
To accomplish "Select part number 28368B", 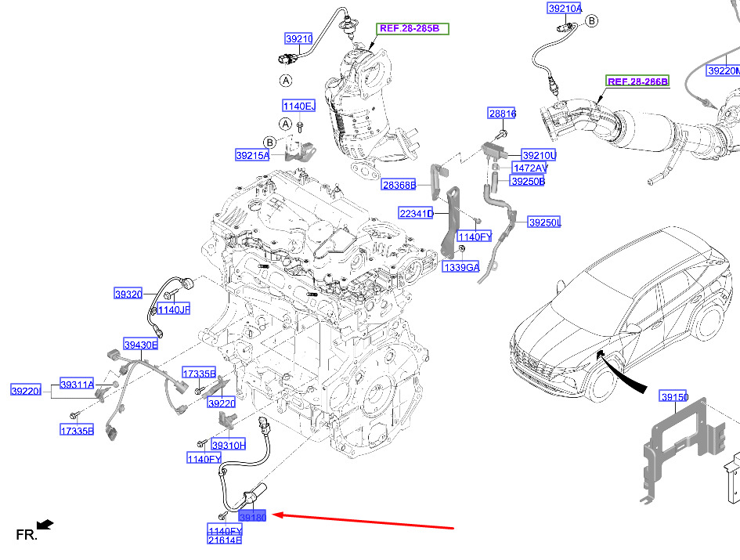I will 398,186.
